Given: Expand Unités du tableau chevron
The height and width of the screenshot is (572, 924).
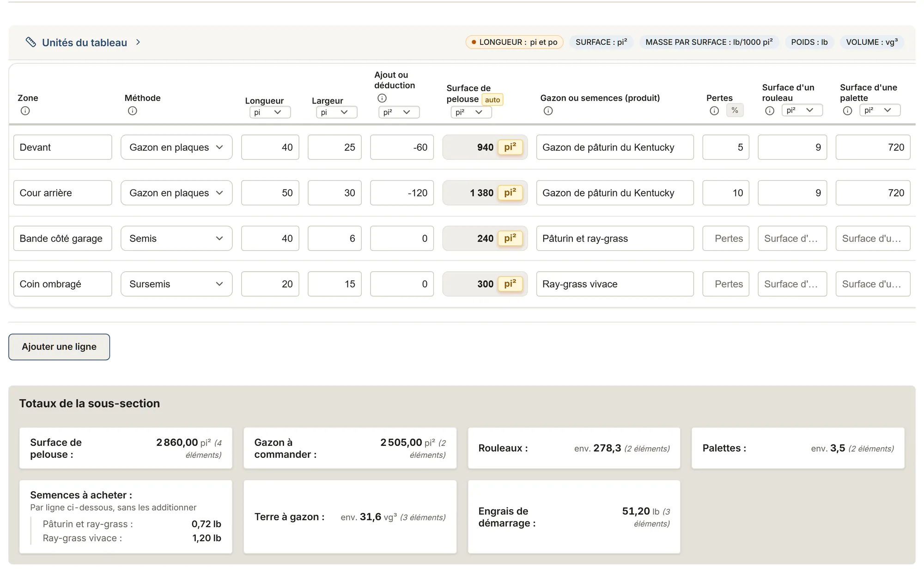Looking at the screenshot, I should coord(138,42).
